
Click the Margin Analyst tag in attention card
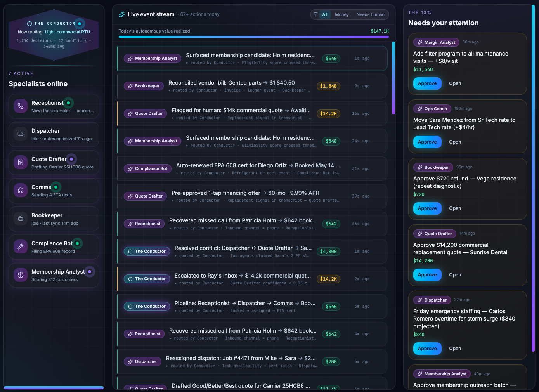point(436,42)
